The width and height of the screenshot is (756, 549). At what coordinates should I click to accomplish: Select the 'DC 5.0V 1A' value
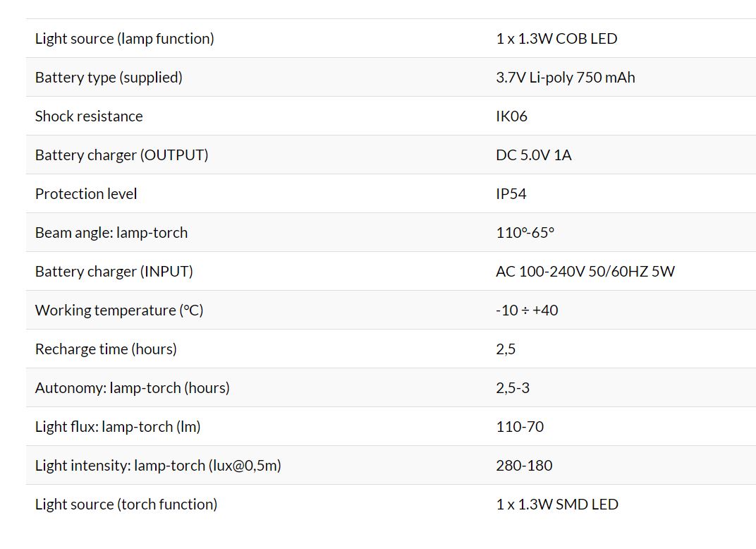[x=534, y=155]
